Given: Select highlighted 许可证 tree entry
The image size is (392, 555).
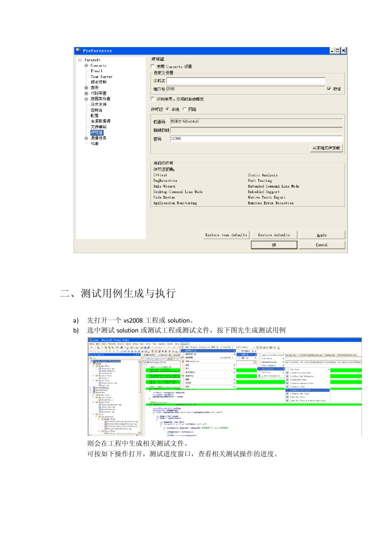Looking at the screenshot, I should coord(97,133).
